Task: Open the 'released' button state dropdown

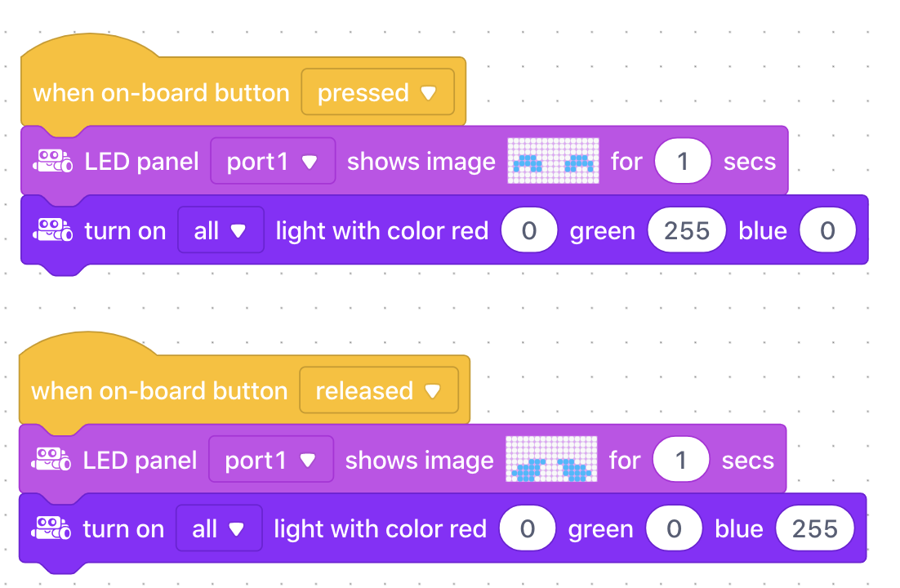Action: tap(379, 390)
